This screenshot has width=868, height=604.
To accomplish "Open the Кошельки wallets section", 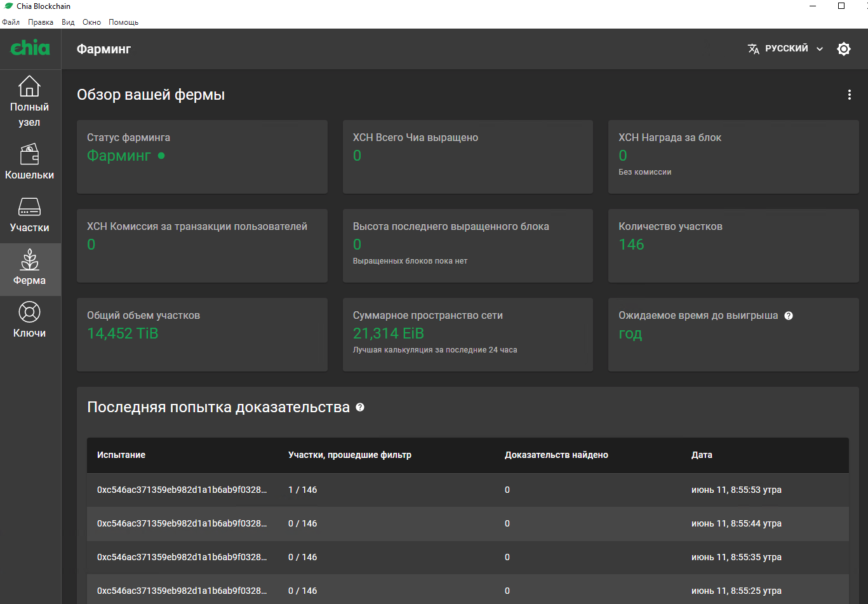I will click(30, 162).
